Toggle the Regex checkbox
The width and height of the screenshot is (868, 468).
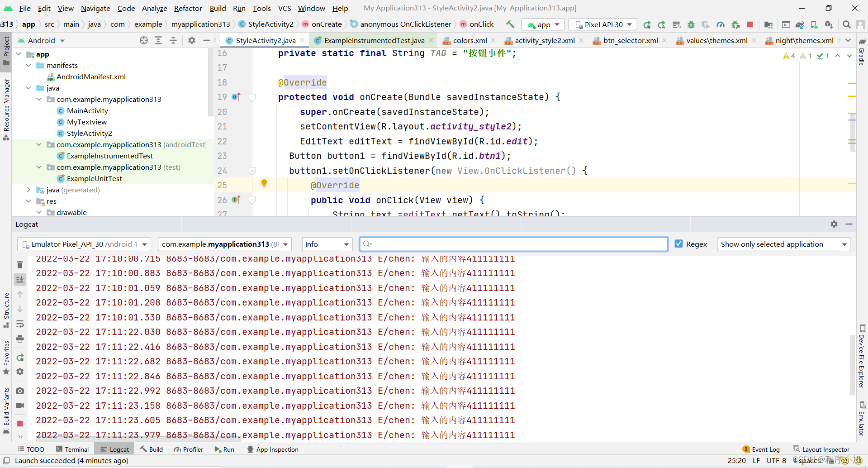(678, 244)
